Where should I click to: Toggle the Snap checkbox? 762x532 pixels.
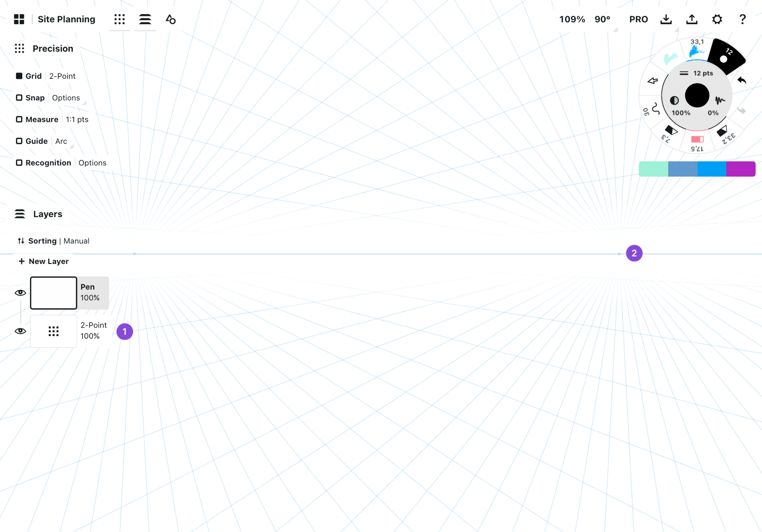tap(19, 97)
